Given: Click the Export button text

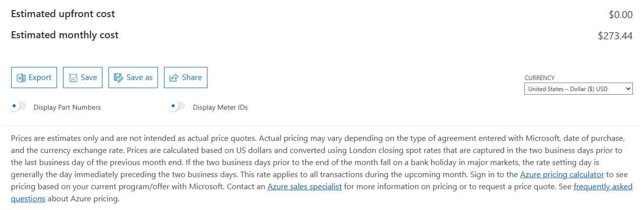Looking at the screenshot, I should tap(40, 78).
